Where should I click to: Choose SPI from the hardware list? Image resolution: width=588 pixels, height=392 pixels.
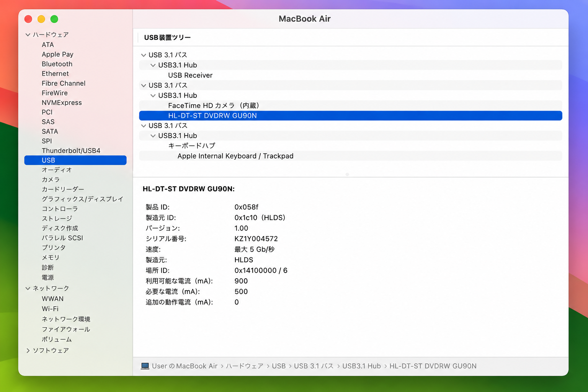click(47, 141)
